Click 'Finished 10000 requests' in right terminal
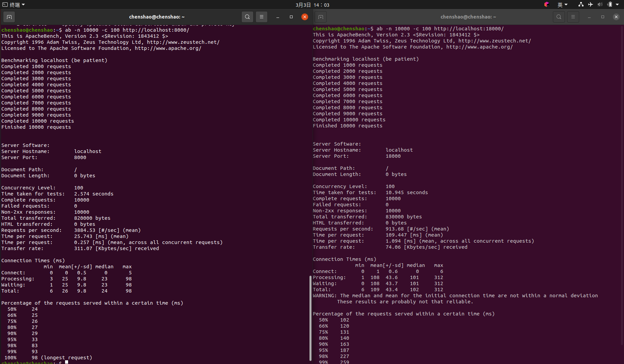This screenshot has height=364, width=624. tap(348, 126)
